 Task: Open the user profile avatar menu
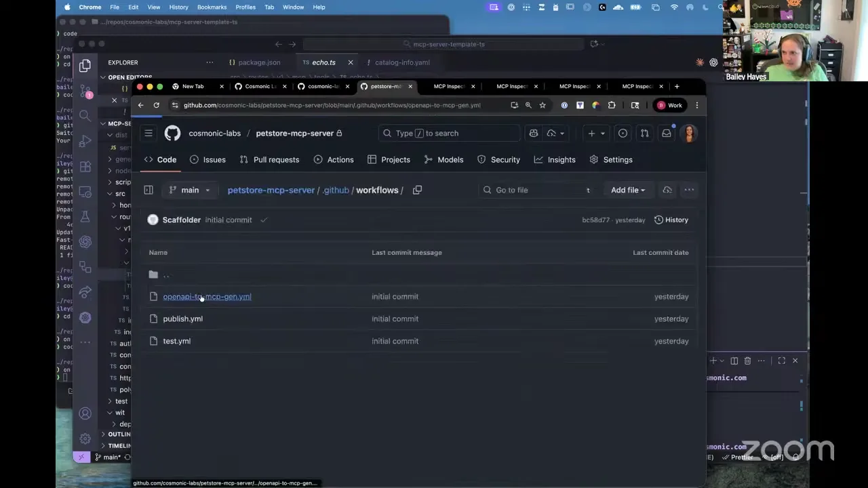click(x=689, y=134)
